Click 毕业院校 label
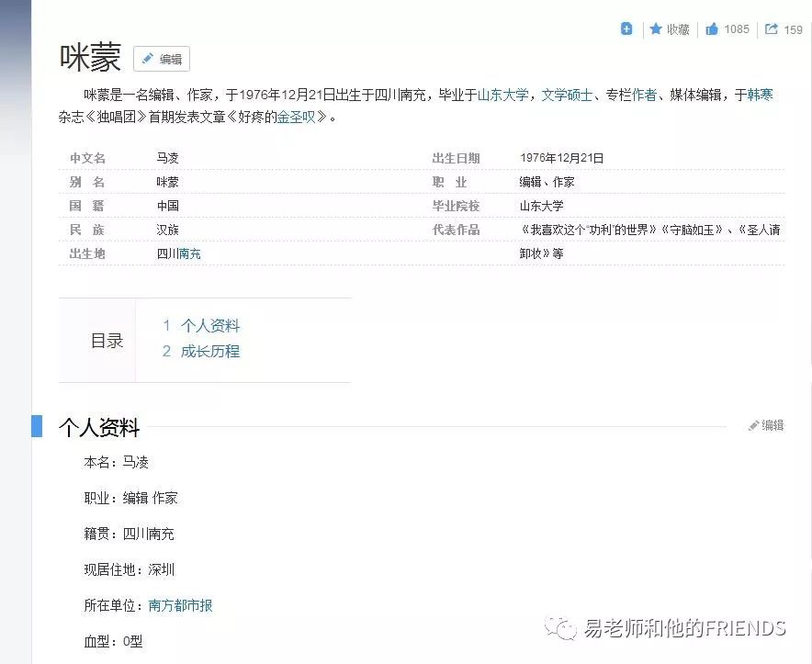The width and height of the screenshot is (812, 664). [456, 206]
